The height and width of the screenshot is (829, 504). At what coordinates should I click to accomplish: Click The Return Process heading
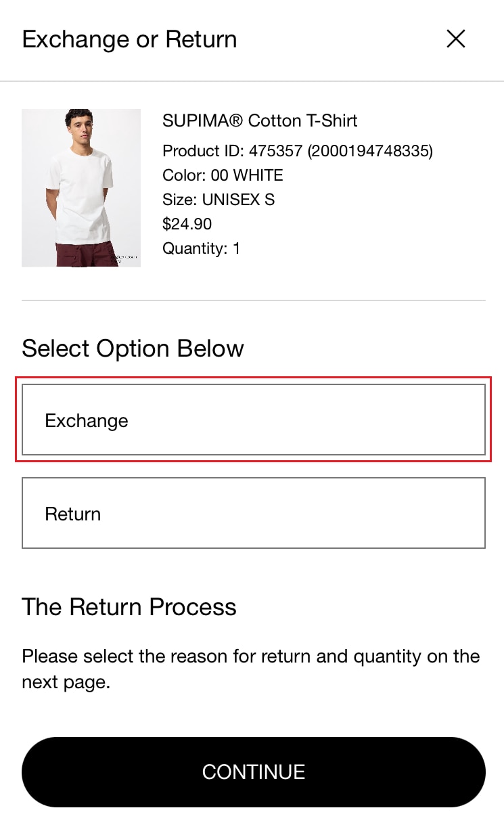(129, 607)
